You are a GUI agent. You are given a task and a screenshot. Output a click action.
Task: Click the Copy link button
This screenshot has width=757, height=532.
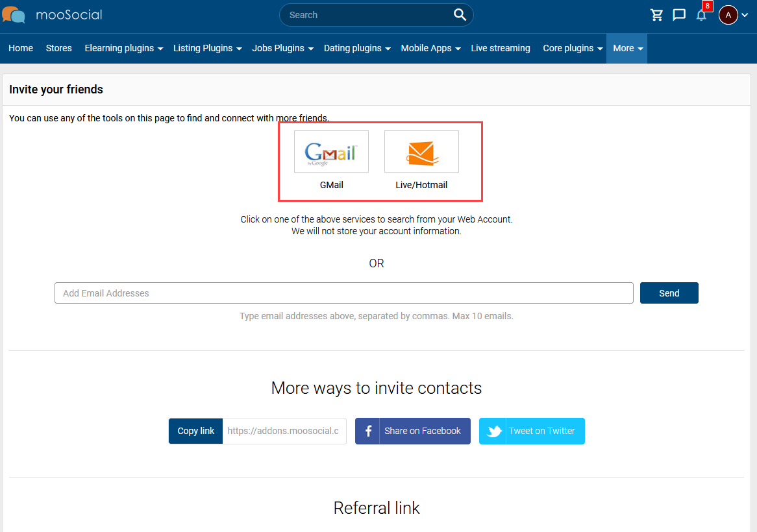point(195,431)
